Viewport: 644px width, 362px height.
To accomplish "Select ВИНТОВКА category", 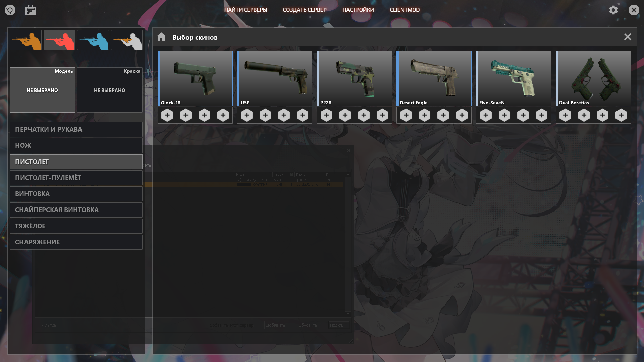I will tap(76, 194).
